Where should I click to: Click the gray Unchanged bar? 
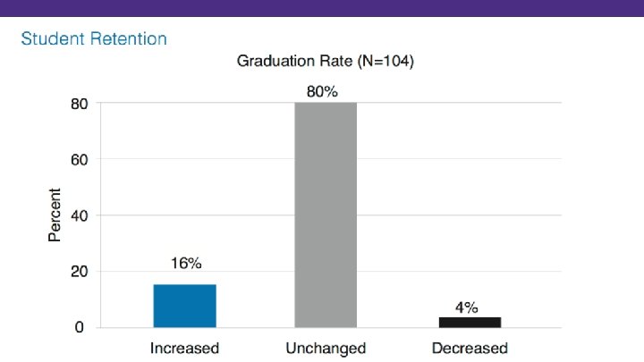[x=326, y=215]
